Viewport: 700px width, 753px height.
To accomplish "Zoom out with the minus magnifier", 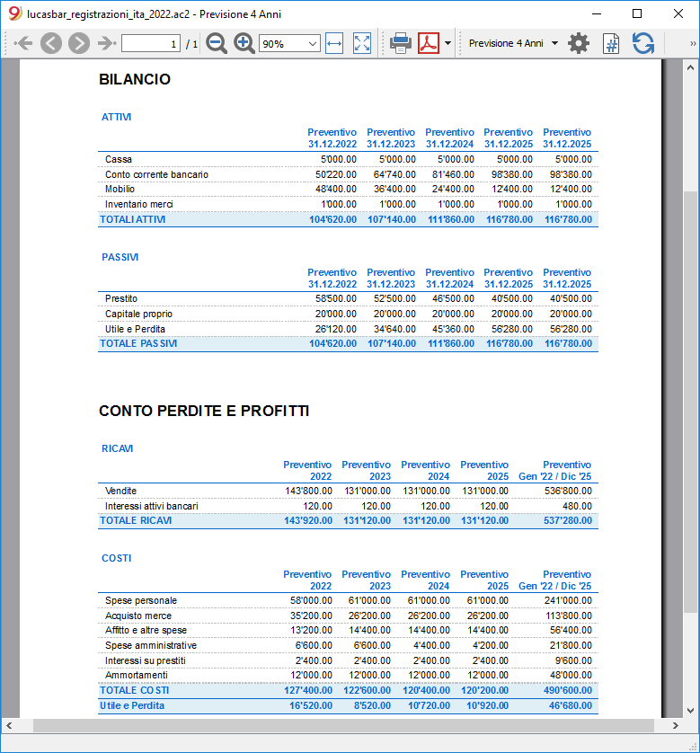I will (217, 44).
